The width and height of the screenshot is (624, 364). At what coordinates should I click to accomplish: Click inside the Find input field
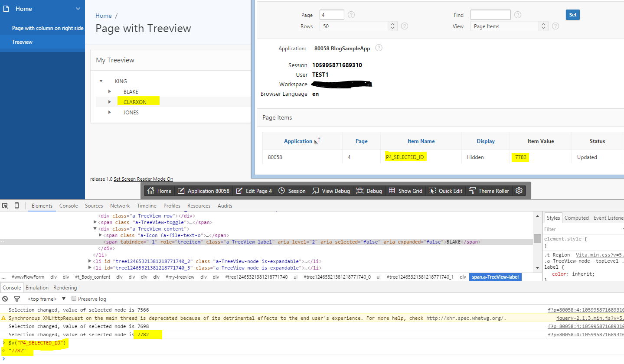click(490, 14)
